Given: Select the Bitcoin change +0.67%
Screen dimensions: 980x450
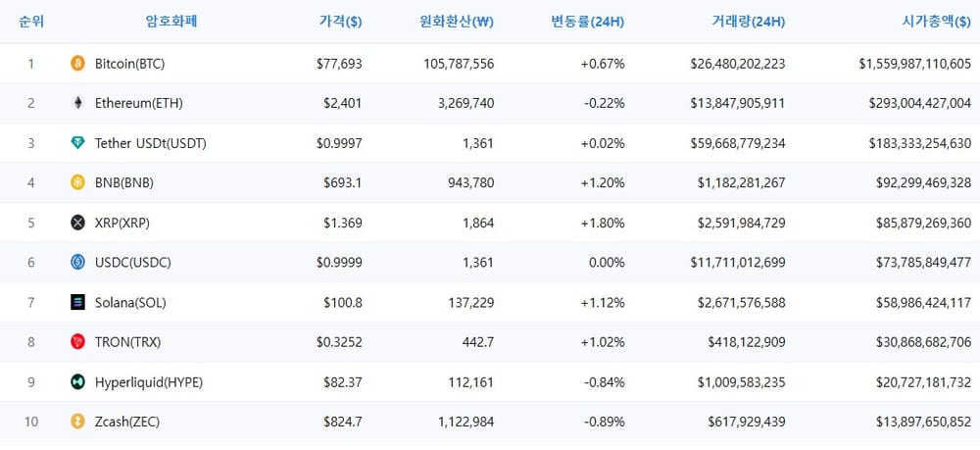Looking at the screenshot, I should [603, 63].
